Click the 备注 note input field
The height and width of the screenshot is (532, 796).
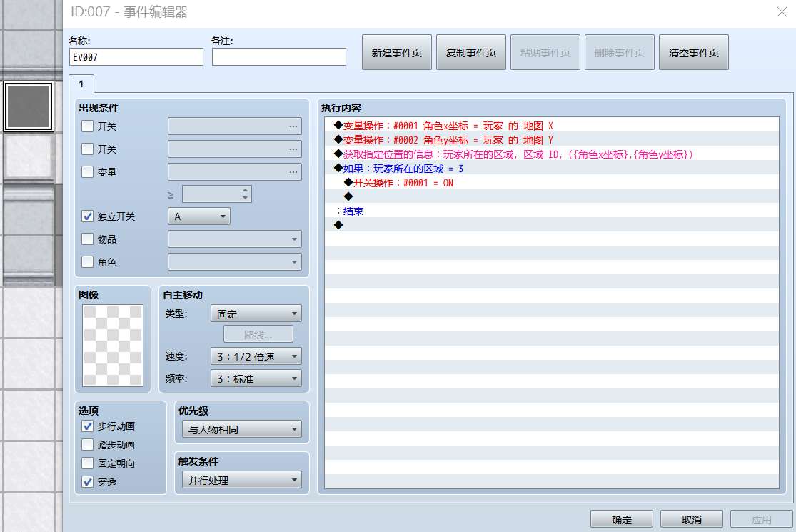pos(278,57)
